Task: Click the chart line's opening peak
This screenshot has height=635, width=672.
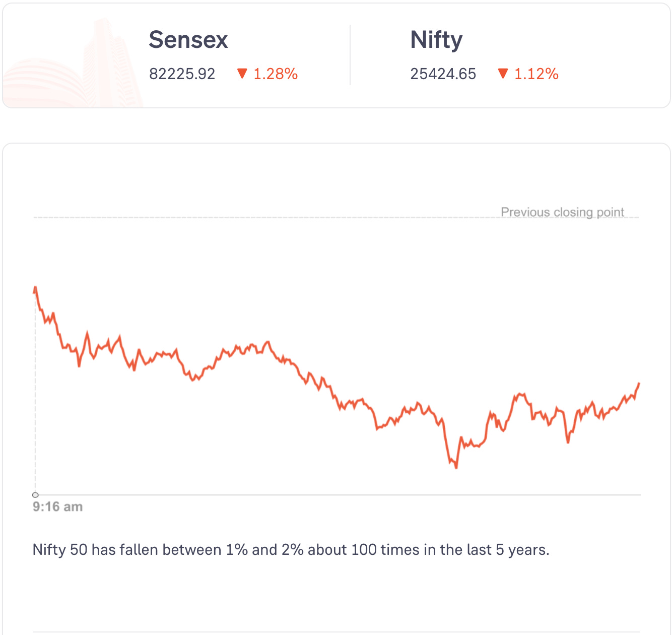Action: (x=36, y=287)
